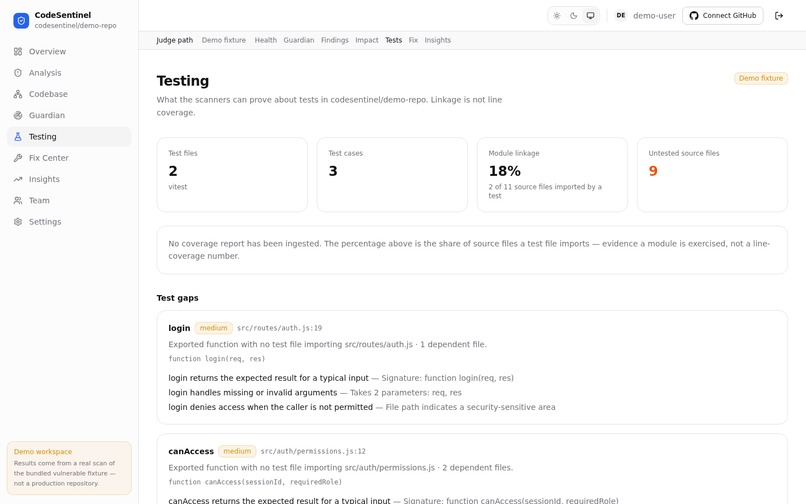Click the Test cases card
Viewport: 806px width, 504px height.
tap(392, 175)
